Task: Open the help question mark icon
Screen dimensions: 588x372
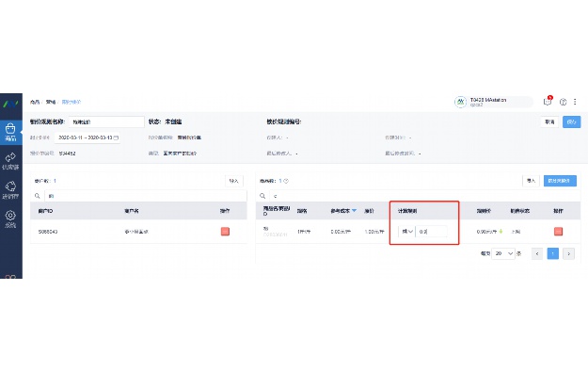Action: click(563, 102)
